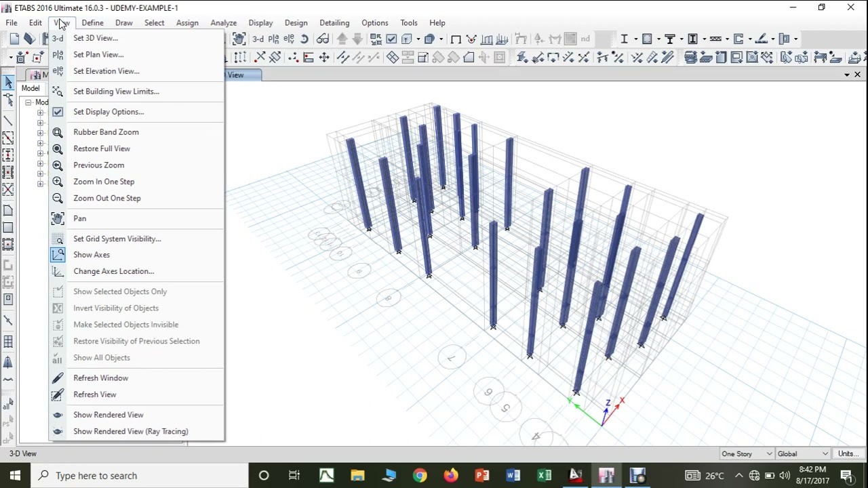The width and height of the screenshot is (868, 488).
Task: Collapse the root Model tree node
Action: coord(28,102)
